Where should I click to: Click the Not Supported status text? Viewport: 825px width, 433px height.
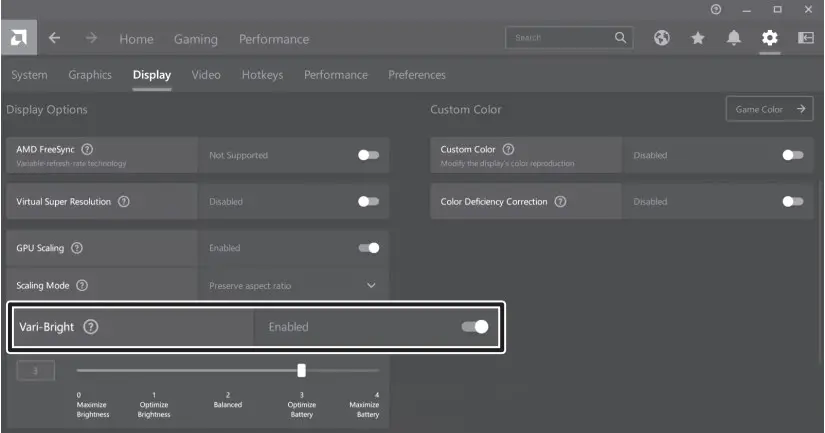(238, 155)
